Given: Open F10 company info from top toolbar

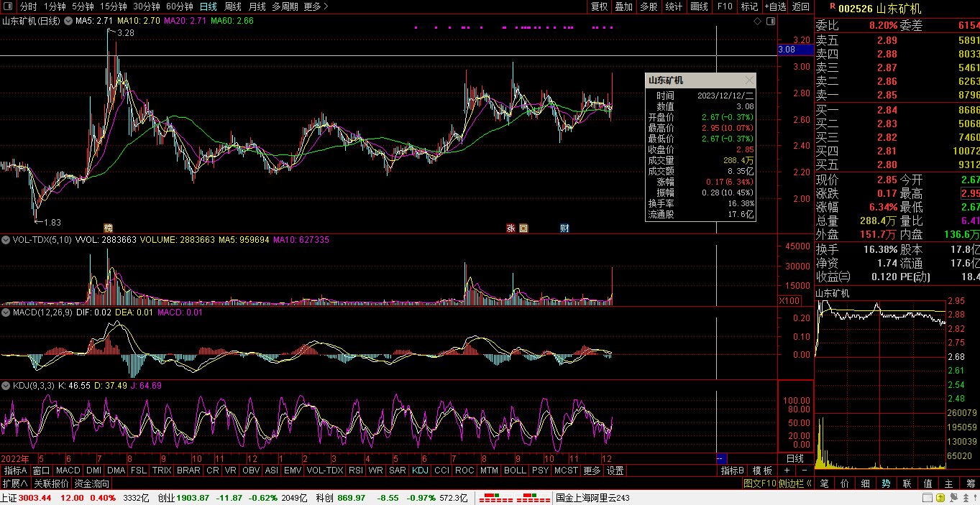Looking at the screenshot, I should (725, 6).
